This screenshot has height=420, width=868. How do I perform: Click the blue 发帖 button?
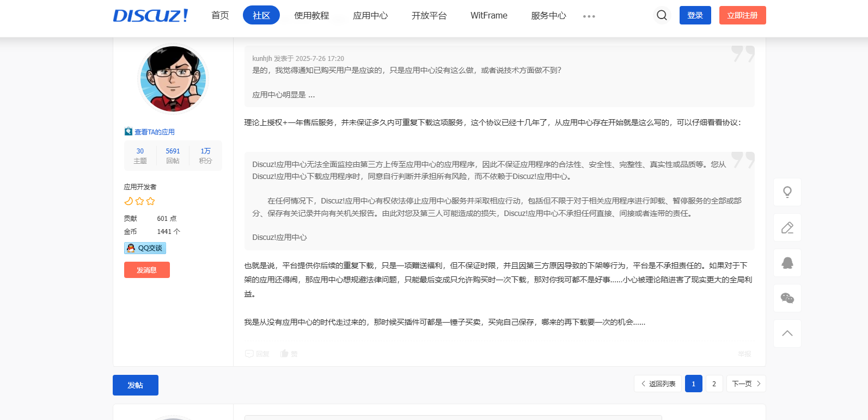pos(136,385)
